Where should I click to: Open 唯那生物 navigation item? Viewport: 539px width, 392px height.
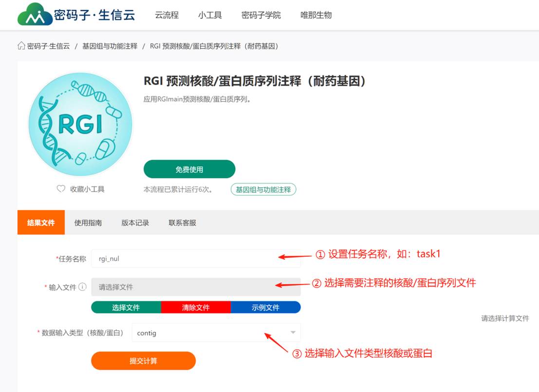click(316, 15)
